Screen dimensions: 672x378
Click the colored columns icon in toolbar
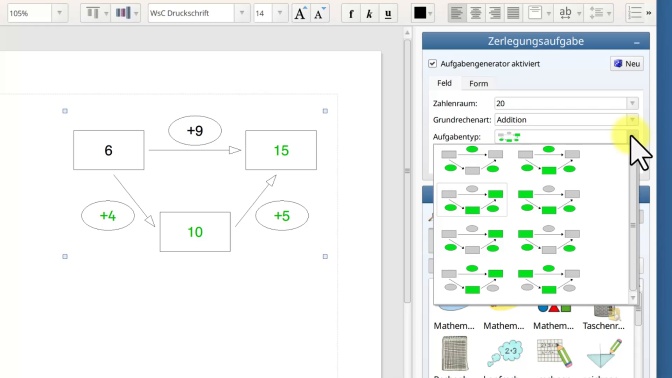tap(123, 13)
